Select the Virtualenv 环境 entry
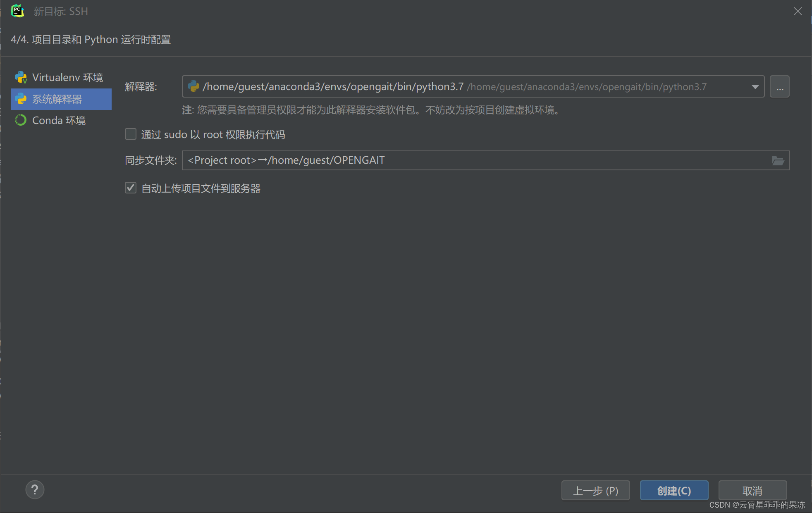The image size is (812, 513). pyautogui.click(x=67, y=77)
